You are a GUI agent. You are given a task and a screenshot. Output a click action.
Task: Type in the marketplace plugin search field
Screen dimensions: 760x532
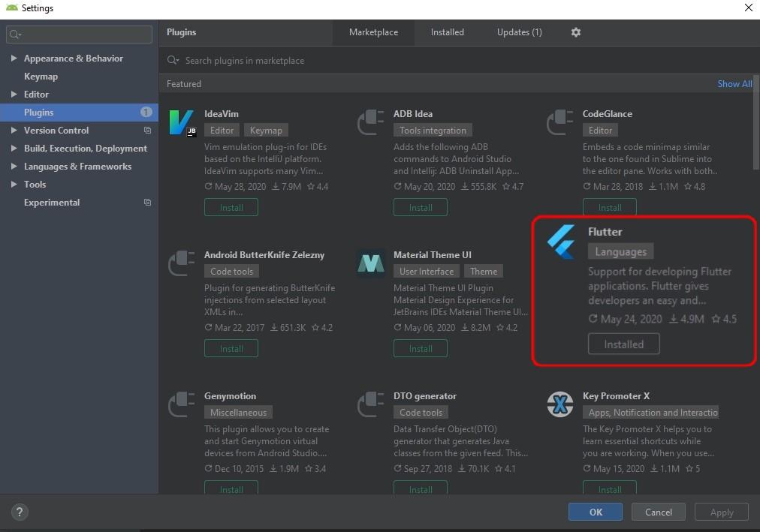(x=451, y=61)
